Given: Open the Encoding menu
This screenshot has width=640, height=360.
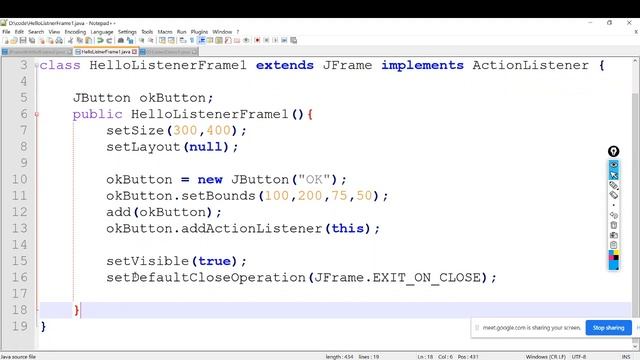Looking at the screenshot, I should tap(76, 32).
